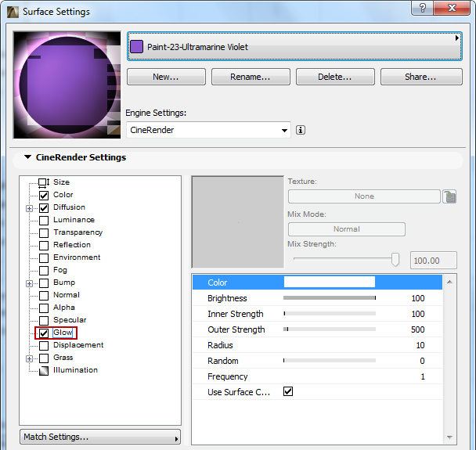Select the Color row in Glow parameters
Screen dimensions: 476x450
[x=317, y=283]
